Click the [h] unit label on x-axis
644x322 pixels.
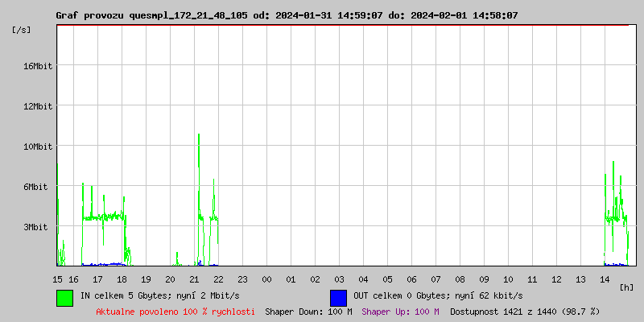pos(627,287)
